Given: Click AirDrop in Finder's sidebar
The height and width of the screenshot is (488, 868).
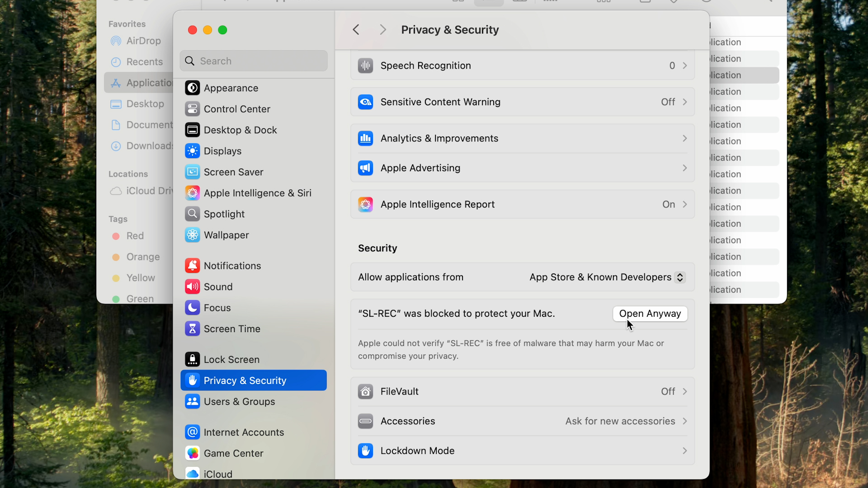Looking at the screenshot, I should point(136,41).
